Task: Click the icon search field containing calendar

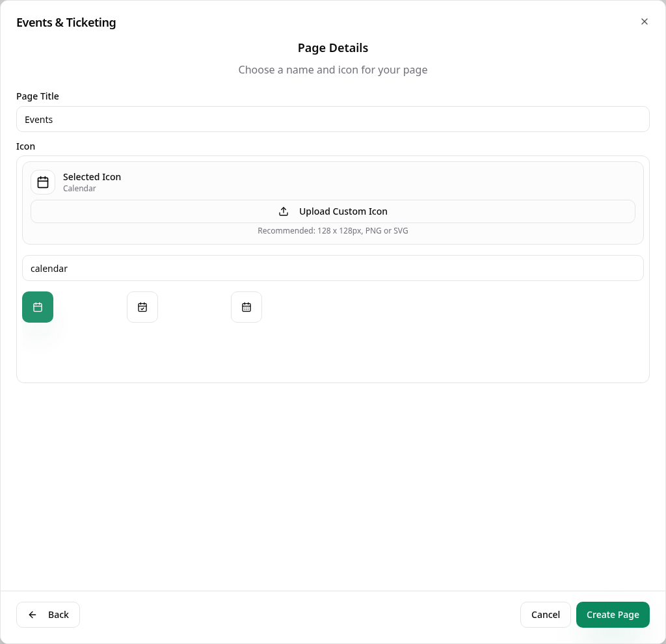Action: click(333, 268)
